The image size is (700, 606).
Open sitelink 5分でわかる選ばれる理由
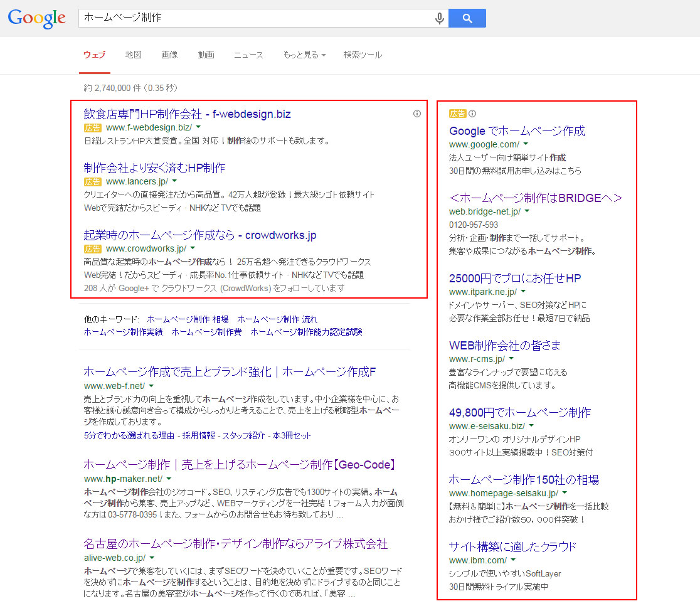coord(129,435)
